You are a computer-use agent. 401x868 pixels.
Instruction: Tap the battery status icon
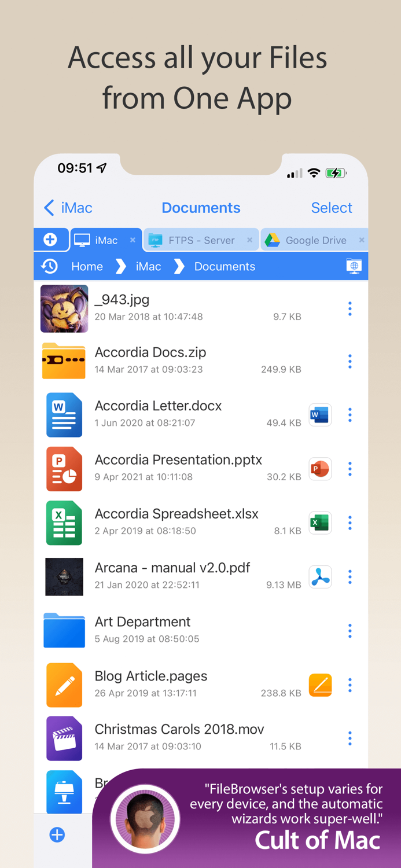pyautogui.click(x=336, y=173)
